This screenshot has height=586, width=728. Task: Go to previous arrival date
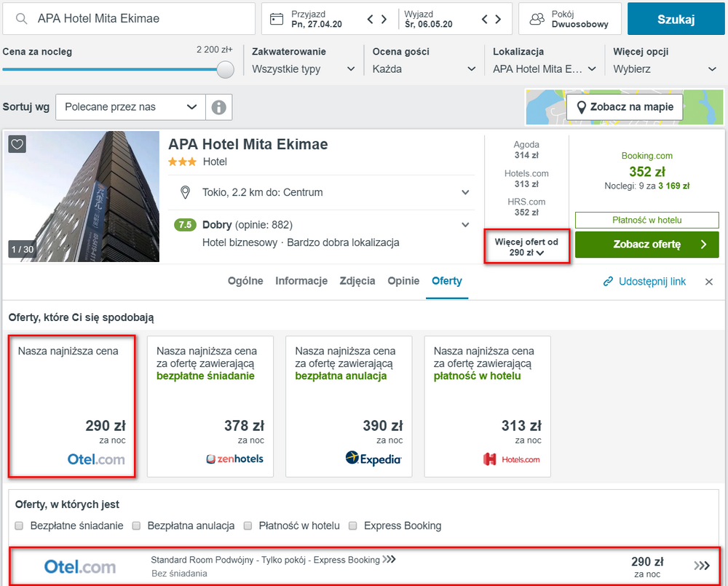coord(370,19)
